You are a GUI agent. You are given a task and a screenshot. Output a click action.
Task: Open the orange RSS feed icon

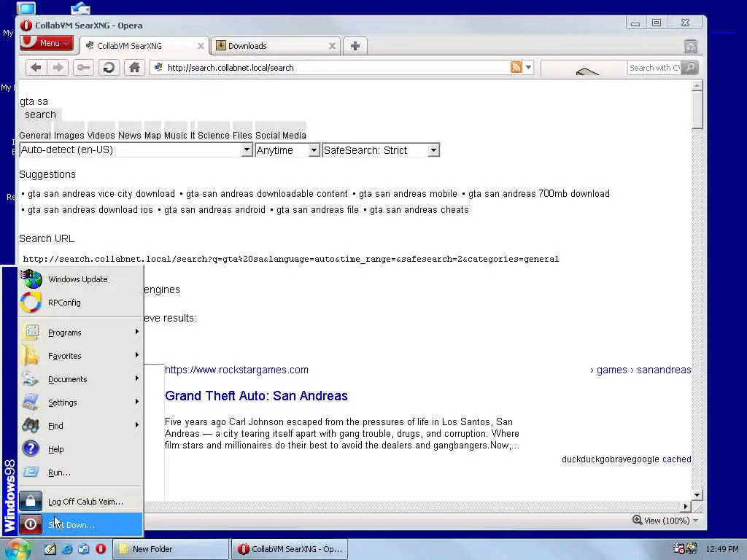point(516,67)
